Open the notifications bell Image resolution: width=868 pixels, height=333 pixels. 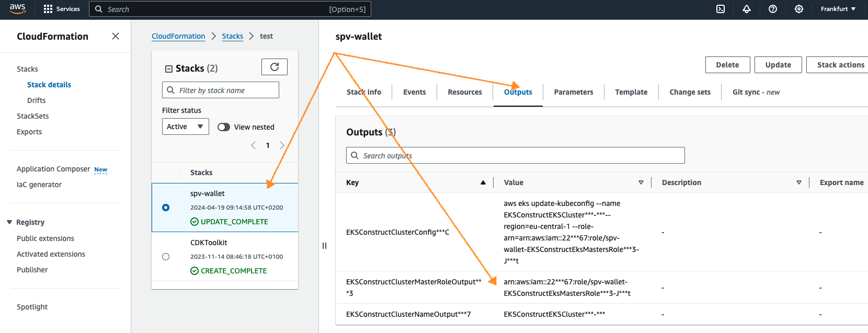747,9
